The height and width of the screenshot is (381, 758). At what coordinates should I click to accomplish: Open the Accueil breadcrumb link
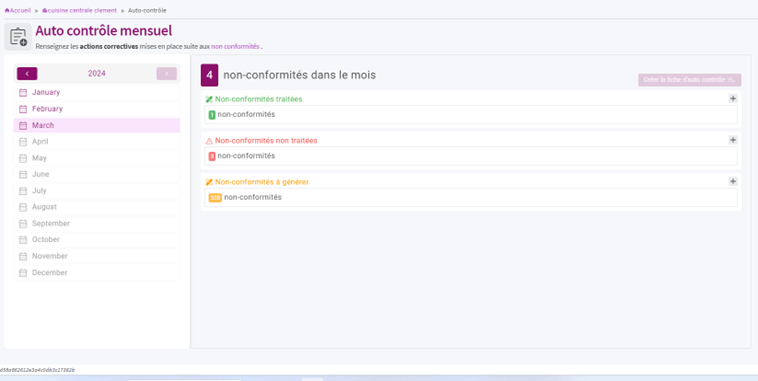tap(17, 10)
